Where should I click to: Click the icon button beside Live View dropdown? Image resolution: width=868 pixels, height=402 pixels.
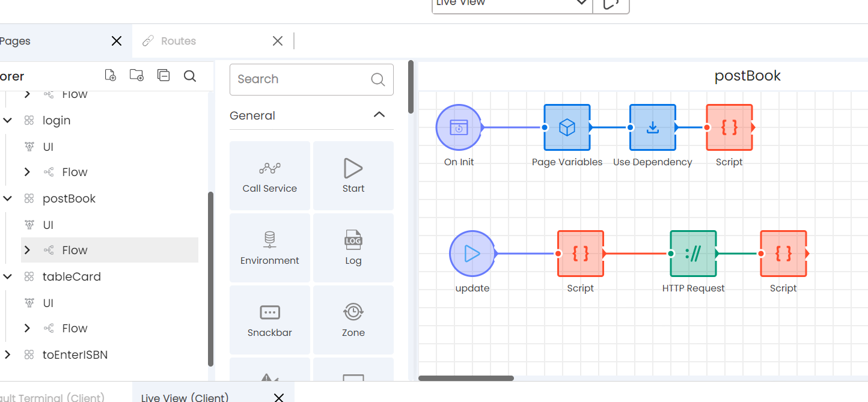pos(611,4)
